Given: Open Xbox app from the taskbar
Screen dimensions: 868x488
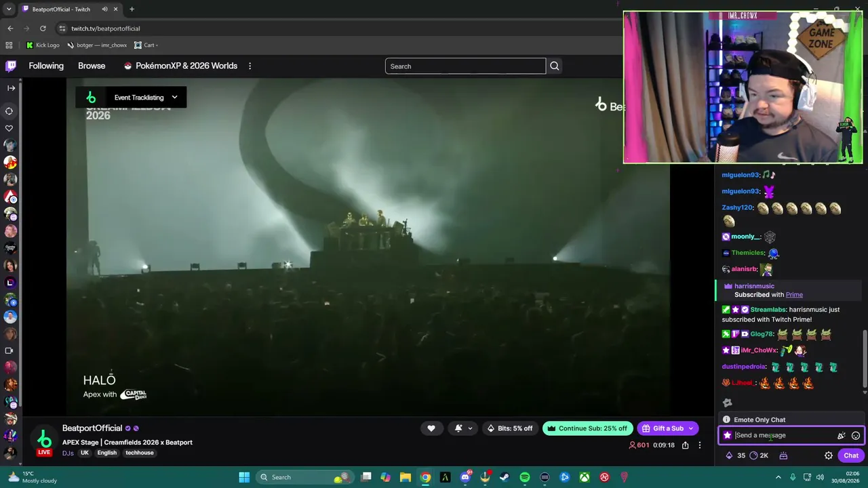Looking at the screenshot, I should coord(585,477).
